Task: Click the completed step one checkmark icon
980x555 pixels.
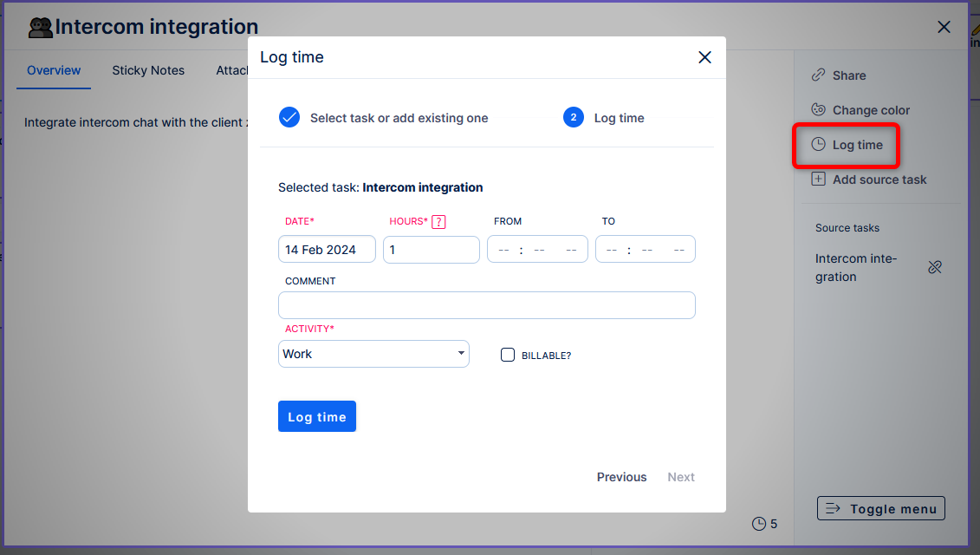Action: point(289,118)
